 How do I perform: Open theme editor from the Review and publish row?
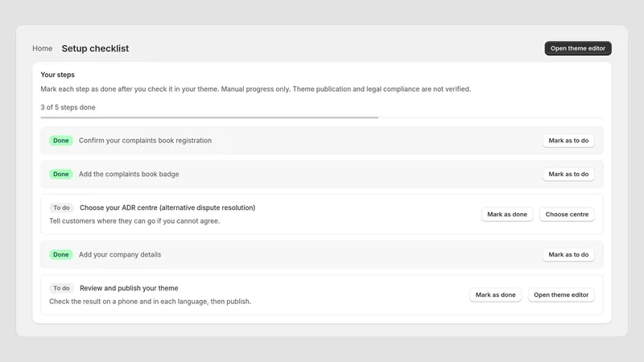click(x=561, y=294)
